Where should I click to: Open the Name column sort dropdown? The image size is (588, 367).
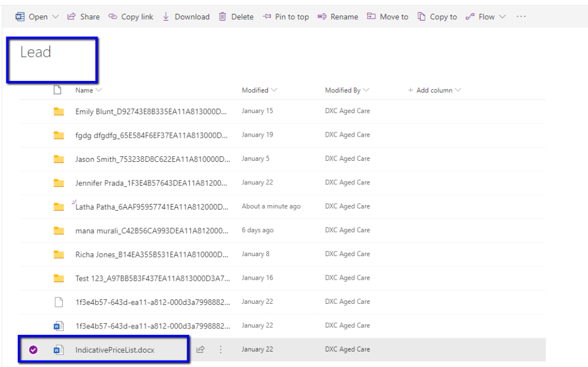(99, 90)
